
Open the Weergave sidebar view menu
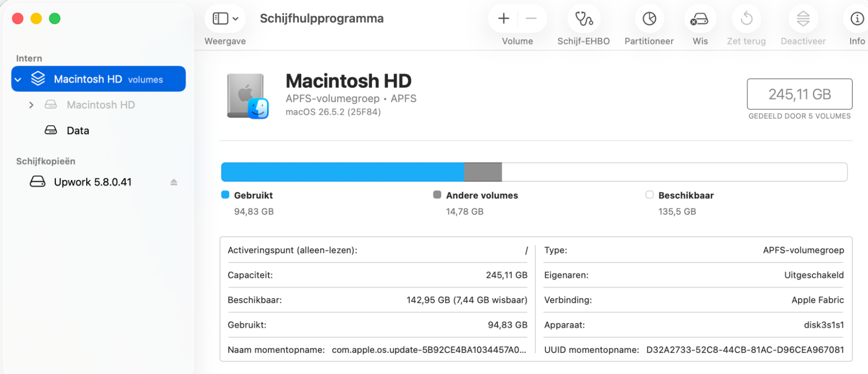(x=225, y=19)
